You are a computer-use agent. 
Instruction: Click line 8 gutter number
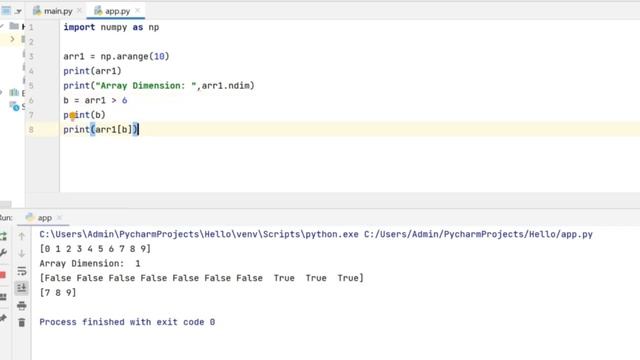(31, 130)
